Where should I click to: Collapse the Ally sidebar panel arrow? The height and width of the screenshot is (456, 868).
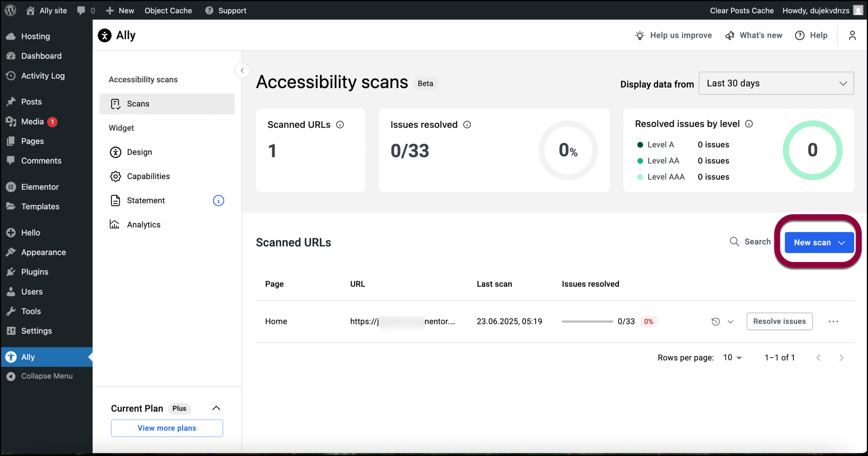coord(242,71)
